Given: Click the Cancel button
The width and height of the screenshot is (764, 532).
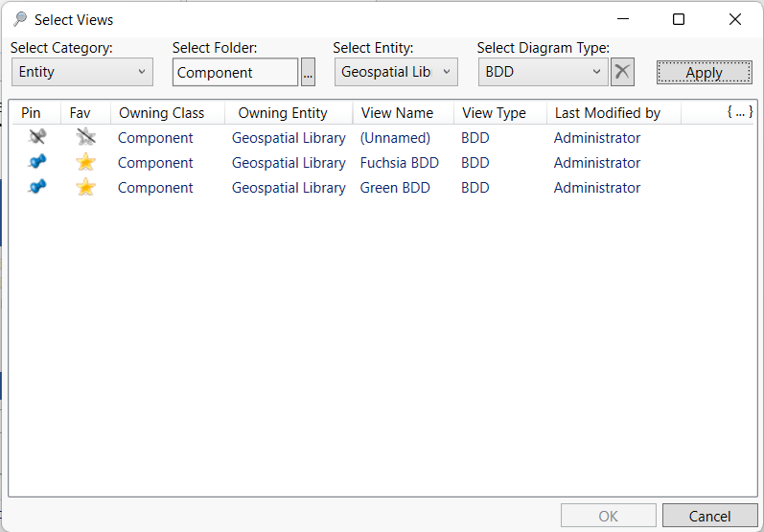Looking at the screenshot, I should coord(709,516).
